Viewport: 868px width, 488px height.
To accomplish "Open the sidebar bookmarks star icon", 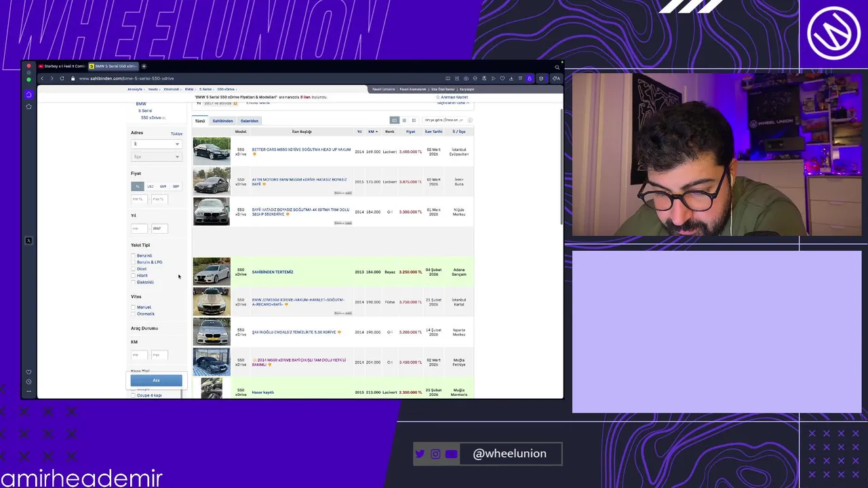I will click(28, 106).
